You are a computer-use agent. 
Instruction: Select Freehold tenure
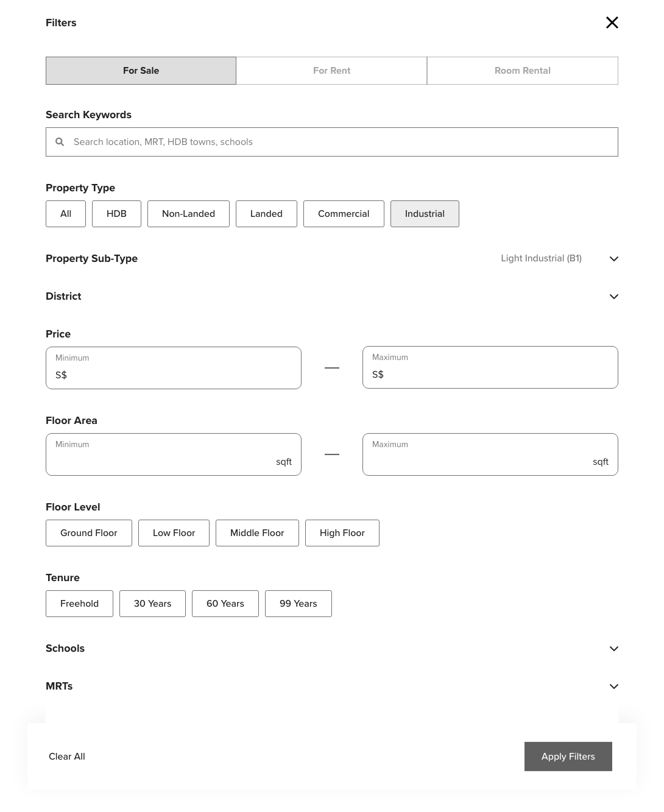(x=79, y=604)
